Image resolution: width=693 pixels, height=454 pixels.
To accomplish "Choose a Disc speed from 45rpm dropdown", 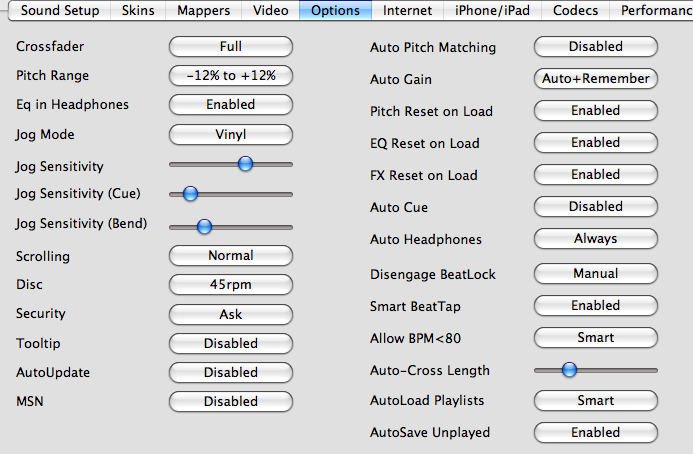I will pos(231,285).
